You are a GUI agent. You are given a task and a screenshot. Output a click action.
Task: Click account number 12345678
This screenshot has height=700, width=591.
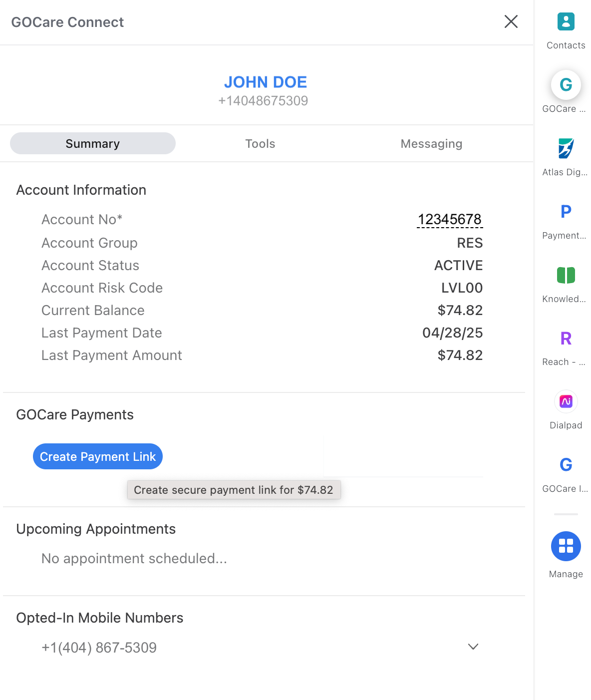coord(449,220)
